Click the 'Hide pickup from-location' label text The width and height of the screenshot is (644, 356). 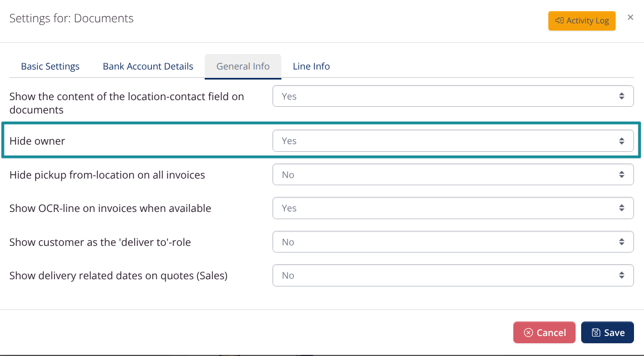[x=107, y=175]
